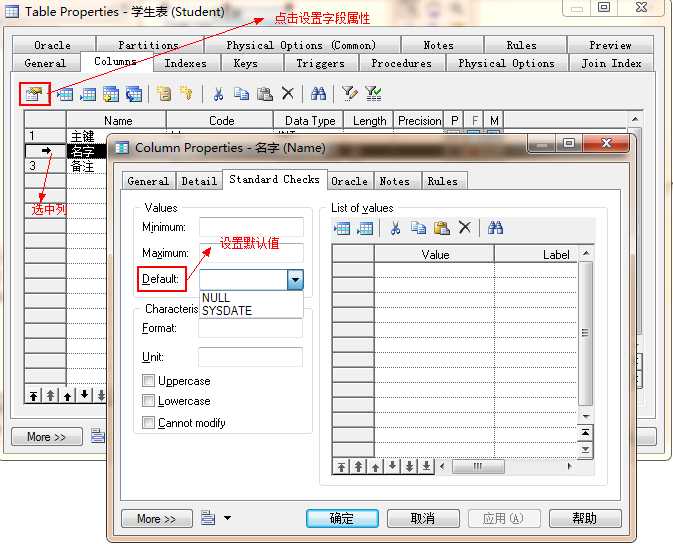This screenshot has height=544, width=673.
Task: Click Replicate Columns icon in Table Properties toolbar
Action: pos(133,94)
